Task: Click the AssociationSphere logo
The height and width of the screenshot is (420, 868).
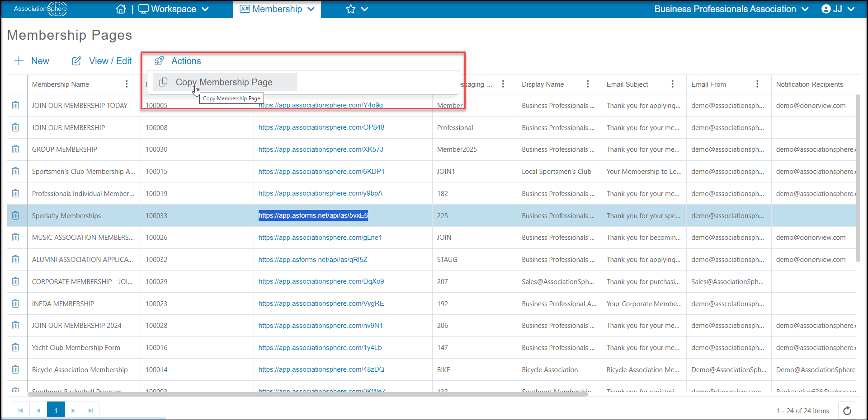Action: coord(40,9)
